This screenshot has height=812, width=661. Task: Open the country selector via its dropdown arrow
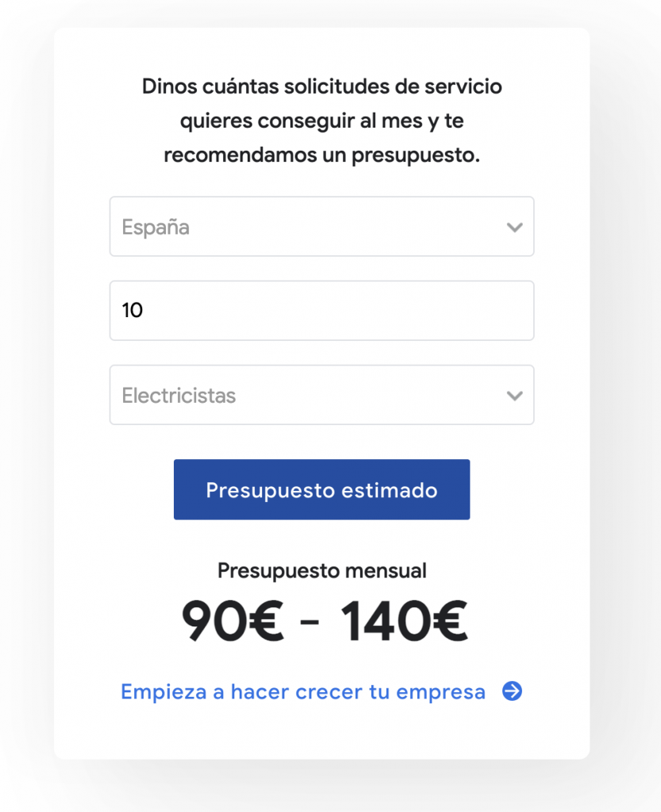coord(514,227)
